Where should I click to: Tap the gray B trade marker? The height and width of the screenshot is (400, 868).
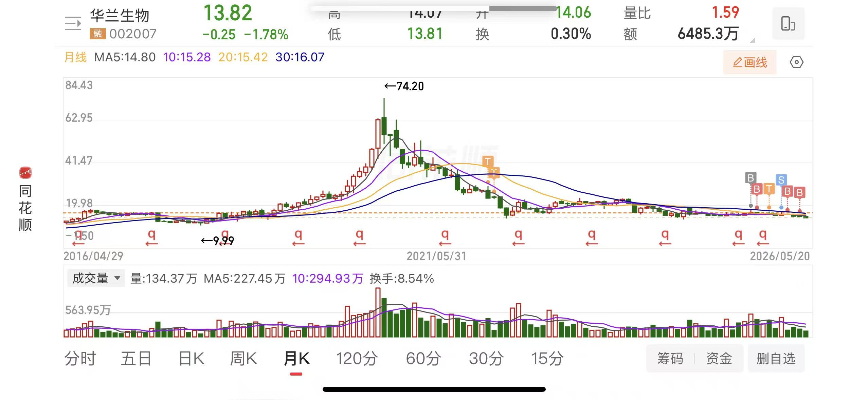[x=751, y=178]
